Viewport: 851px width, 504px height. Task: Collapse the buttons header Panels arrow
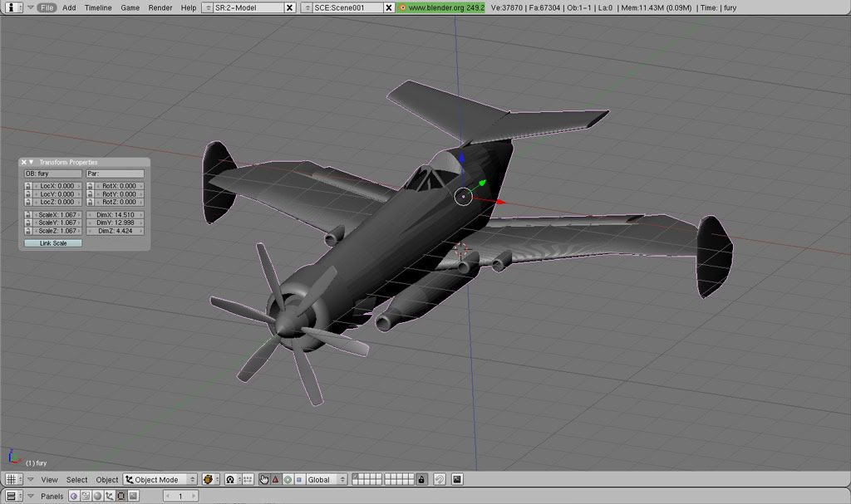pyautogui.click(x=31, y=496)
